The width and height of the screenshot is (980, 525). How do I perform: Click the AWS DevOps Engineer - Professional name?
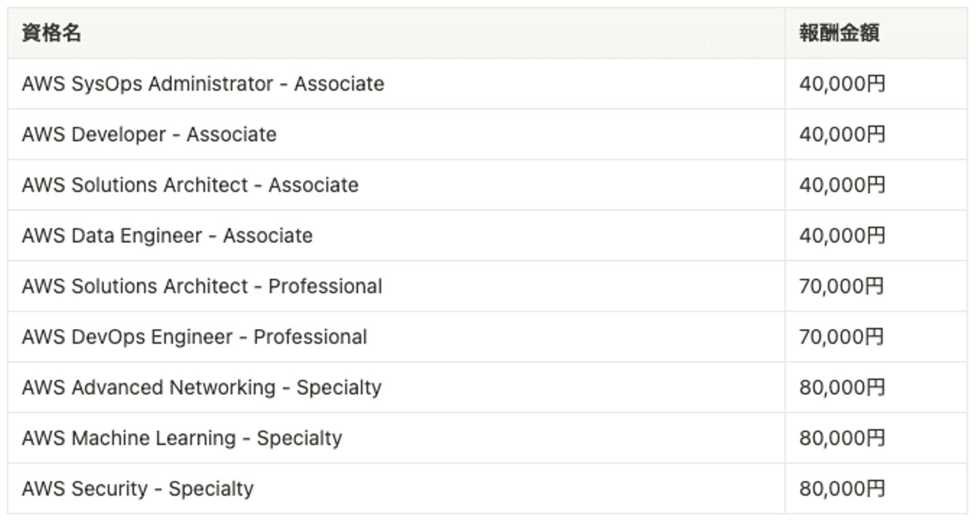195,336
